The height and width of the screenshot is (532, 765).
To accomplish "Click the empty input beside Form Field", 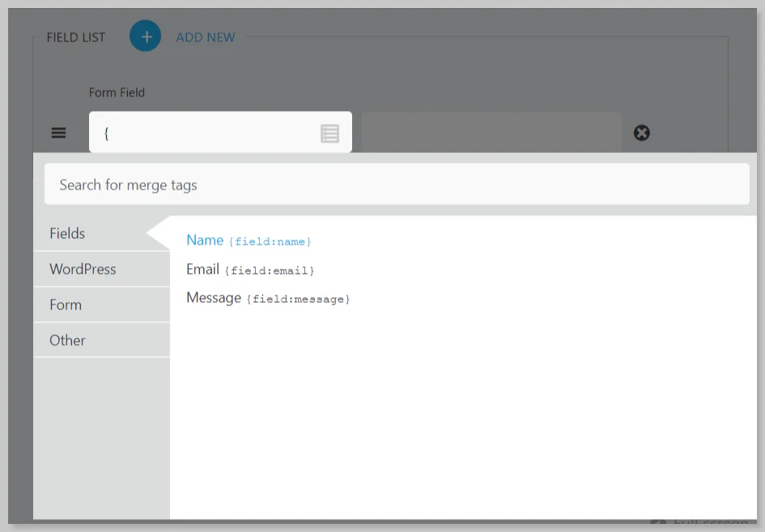I will coord(491,133).
